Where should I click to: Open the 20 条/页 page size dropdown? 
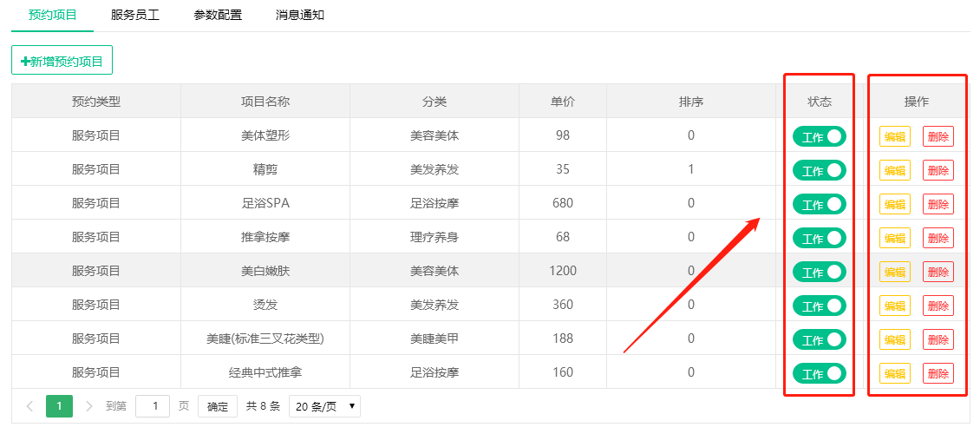(x=324, y=406)
